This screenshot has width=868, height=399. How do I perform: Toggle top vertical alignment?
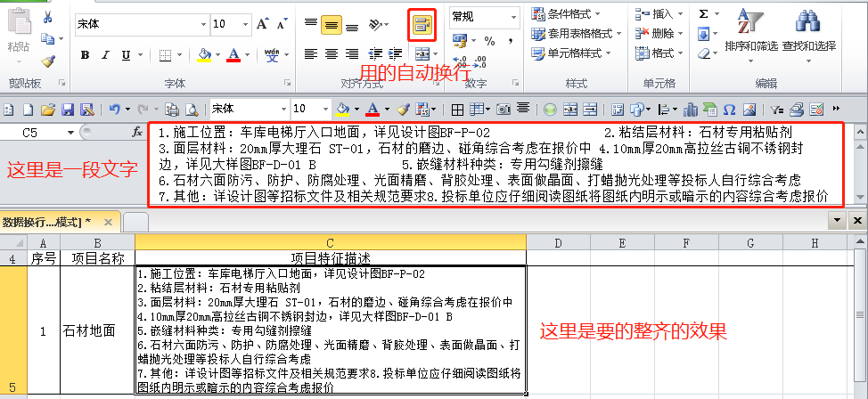click(x=311, y=24)
